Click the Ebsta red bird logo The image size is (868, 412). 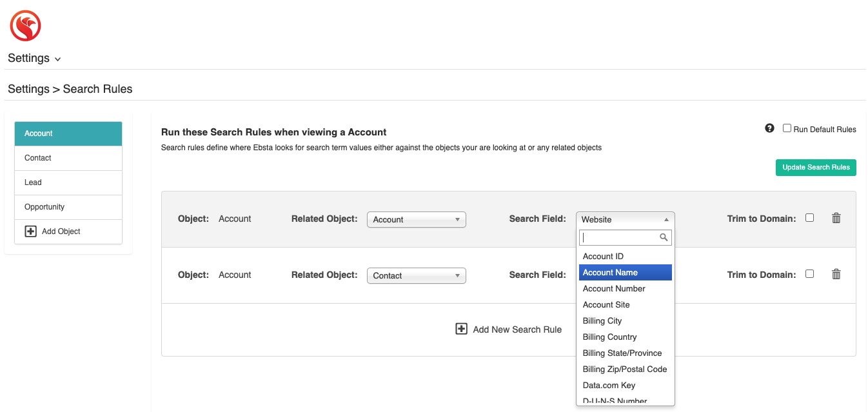pyautogui.click(x=26, y=26)
